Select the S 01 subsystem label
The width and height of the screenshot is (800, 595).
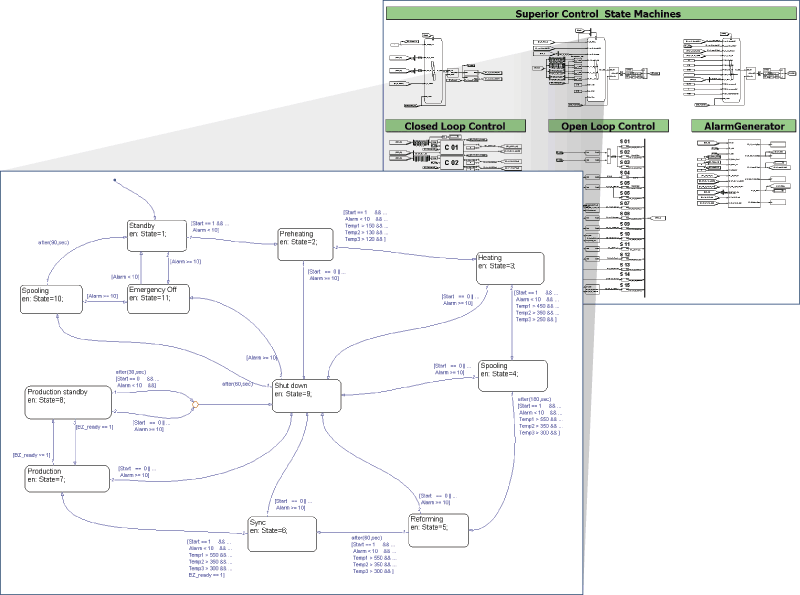[625, 141]
